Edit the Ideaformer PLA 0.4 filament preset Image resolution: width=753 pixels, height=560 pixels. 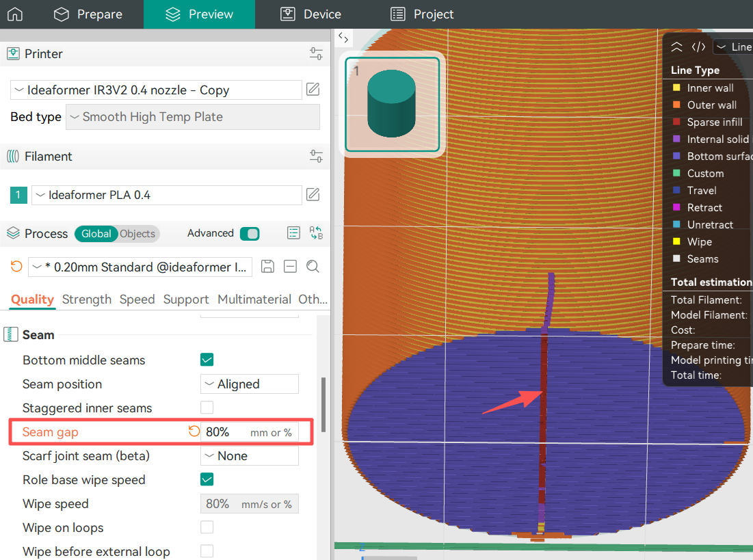[x=313, y=194]
